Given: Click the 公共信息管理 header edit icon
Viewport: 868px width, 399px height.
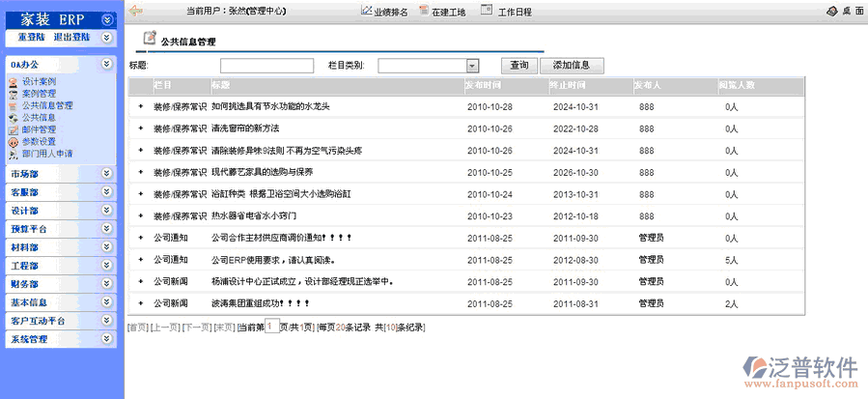Looking at the screenshot, I should tap(150, 38).
